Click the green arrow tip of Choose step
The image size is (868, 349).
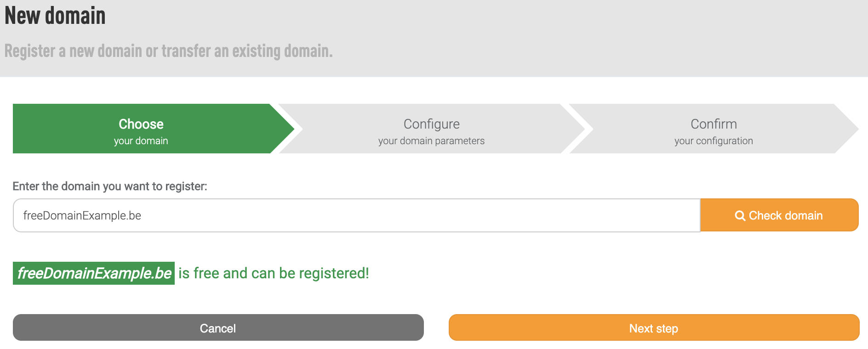tap(283, 129)
